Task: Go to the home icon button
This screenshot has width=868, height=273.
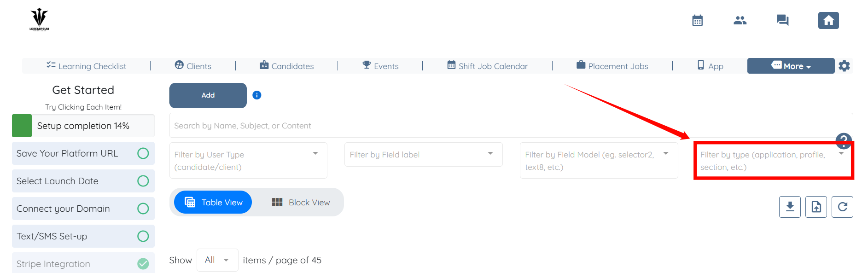Action: 828,21
